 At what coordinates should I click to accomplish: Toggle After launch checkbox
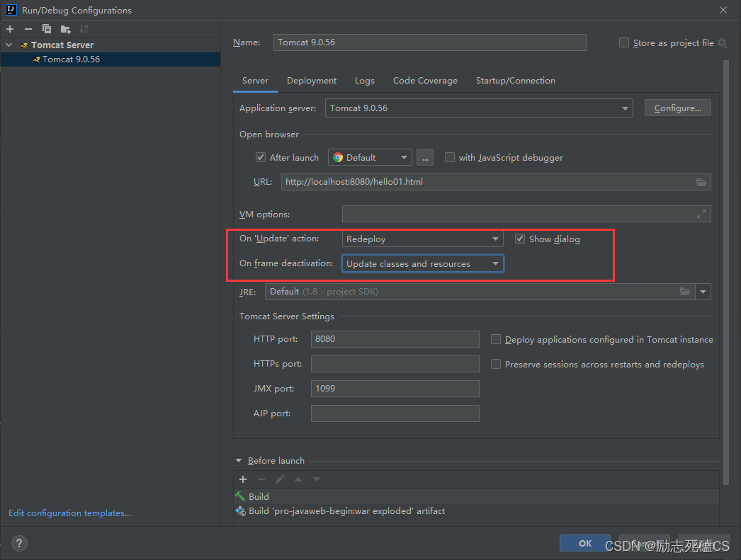click(x=261, y=157)
